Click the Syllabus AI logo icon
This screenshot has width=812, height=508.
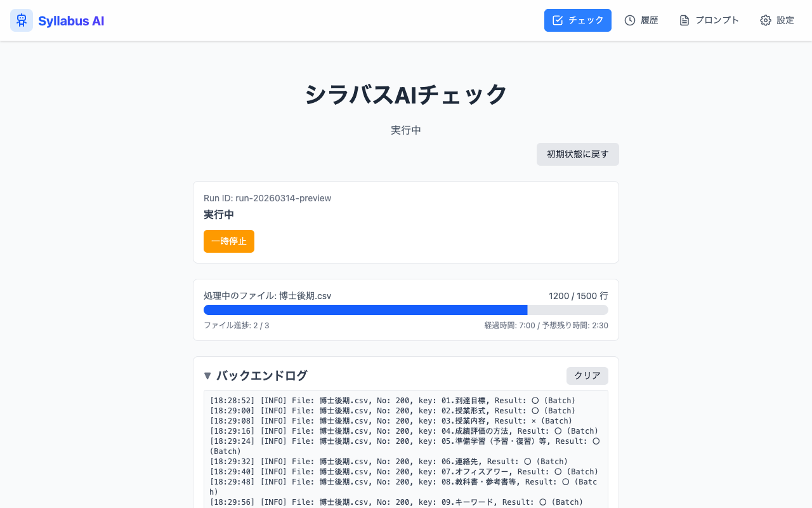(21, 20)
